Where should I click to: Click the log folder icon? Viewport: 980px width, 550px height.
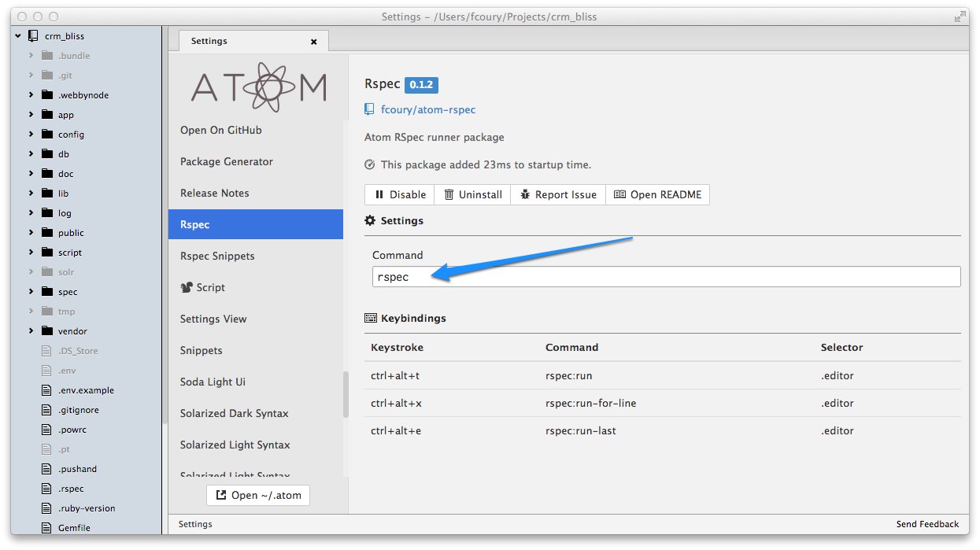point(46,212)
